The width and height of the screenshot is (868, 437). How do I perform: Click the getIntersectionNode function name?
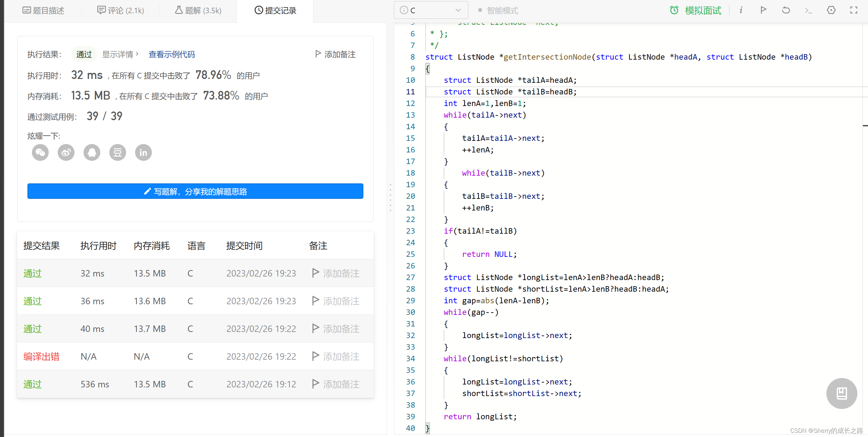pyautogui.click(x=547, y=57)
